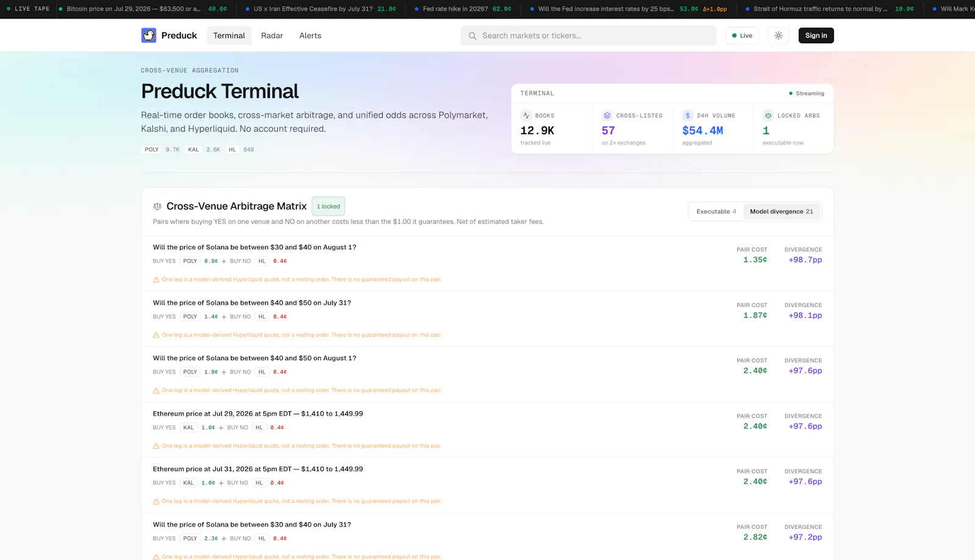Switch to the Model divergence 21 view
975x560 pixels.
coord(781,211)
